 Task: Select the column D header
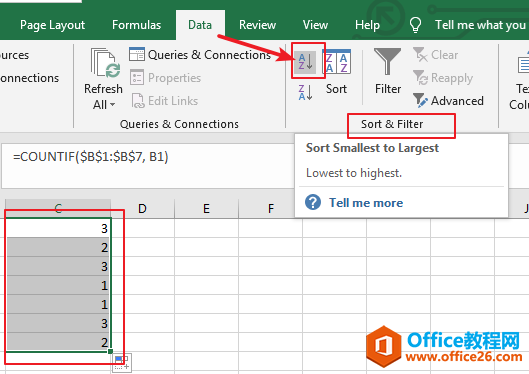coord(142,208)
